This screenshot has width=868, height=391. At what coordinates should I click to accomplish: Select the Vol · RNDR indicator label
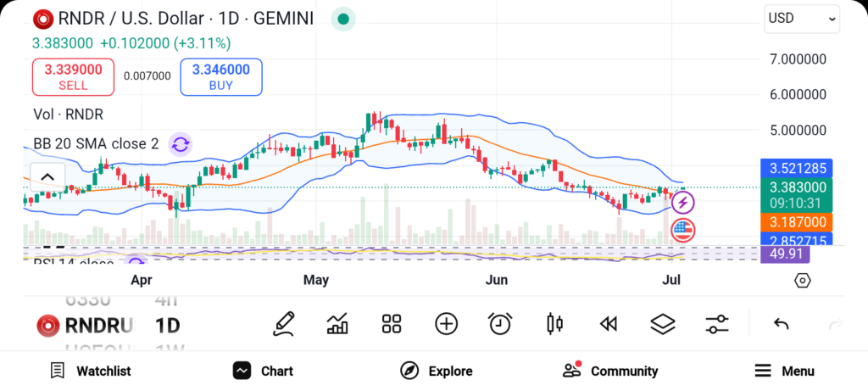tap(69, 115)
